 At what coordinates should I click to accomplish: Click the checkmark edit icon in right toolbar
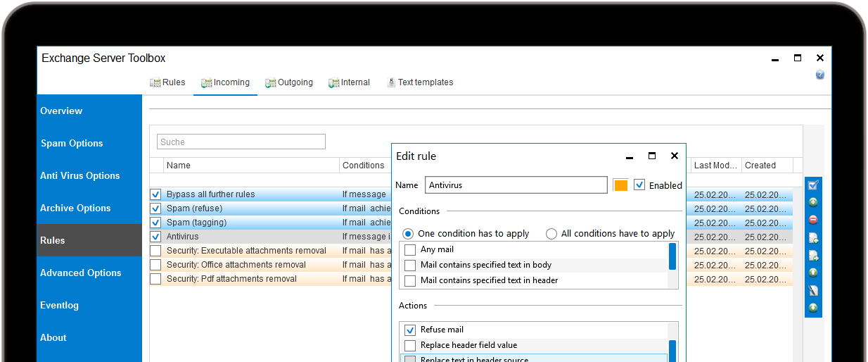(813, 185)
